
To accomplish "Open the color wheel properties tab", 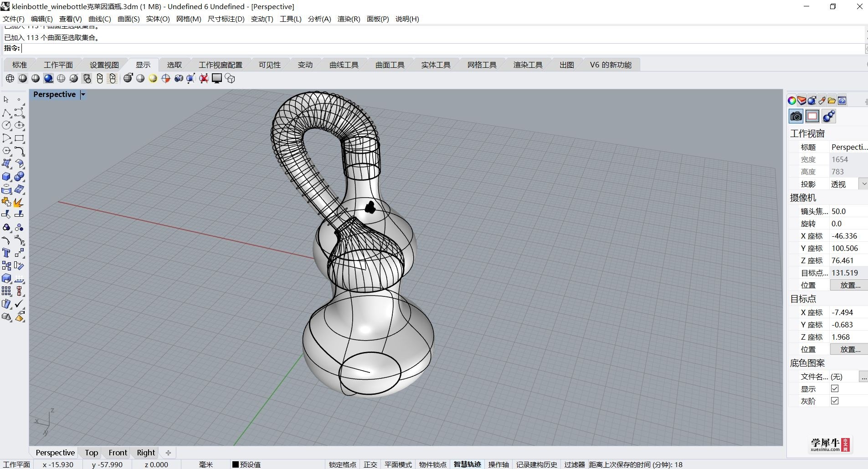I will click(792, 101).
